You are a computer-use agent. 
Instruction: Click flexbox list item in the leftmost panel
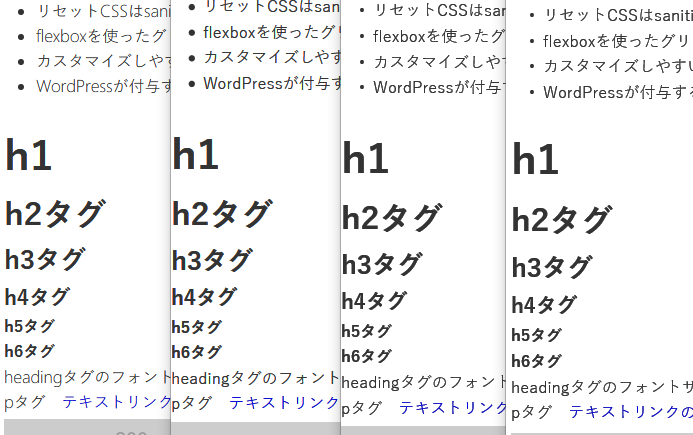pos(101,36)
